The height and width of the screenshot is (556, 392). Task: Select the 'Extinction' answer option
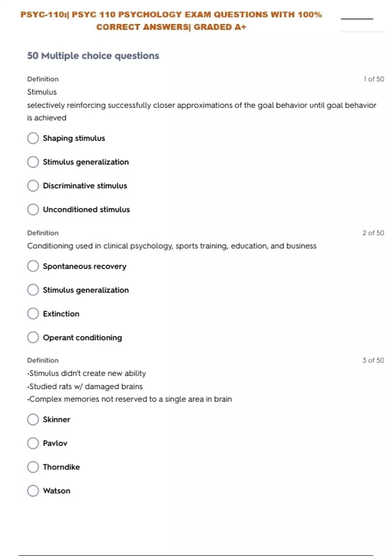pos(33,314)
